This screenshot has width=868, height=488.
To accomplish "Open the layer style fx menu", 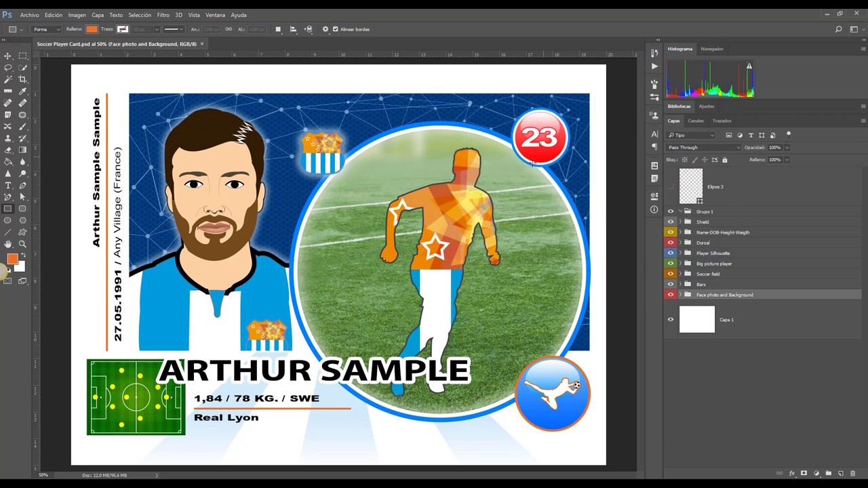I will coord(792,473).
